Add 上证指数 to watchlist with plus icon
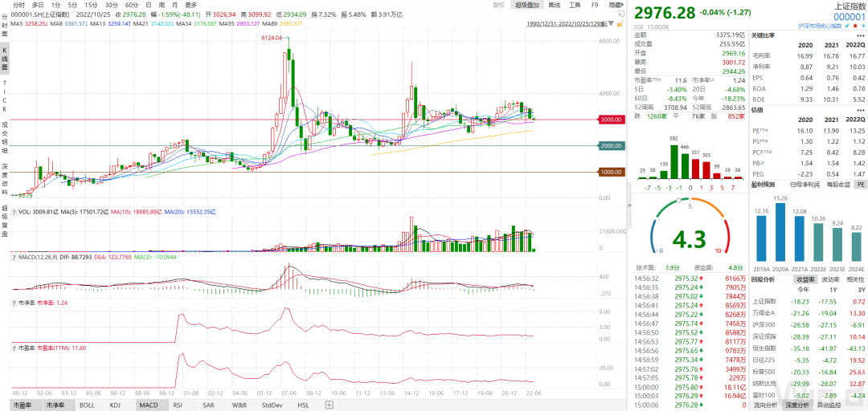The image size is (868, 411). [x=863, y=26]
